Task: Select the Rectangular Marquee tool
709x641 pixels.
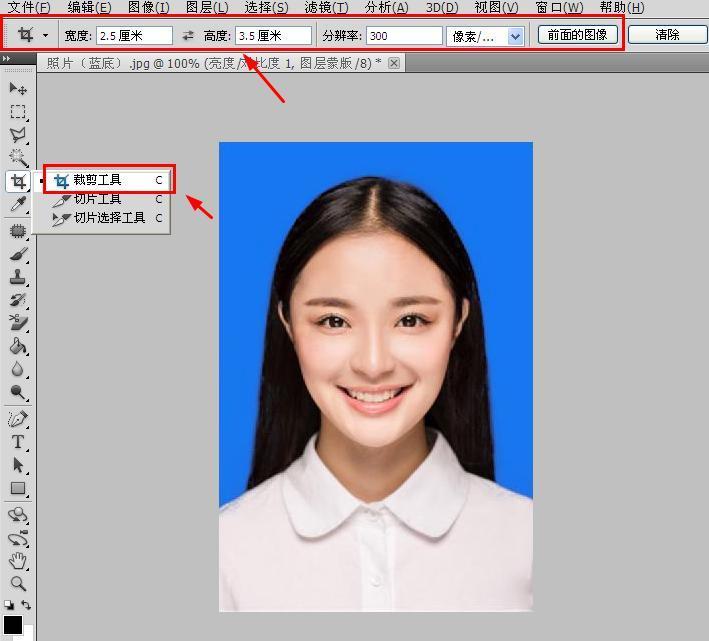Action: (x=18, y=112)
